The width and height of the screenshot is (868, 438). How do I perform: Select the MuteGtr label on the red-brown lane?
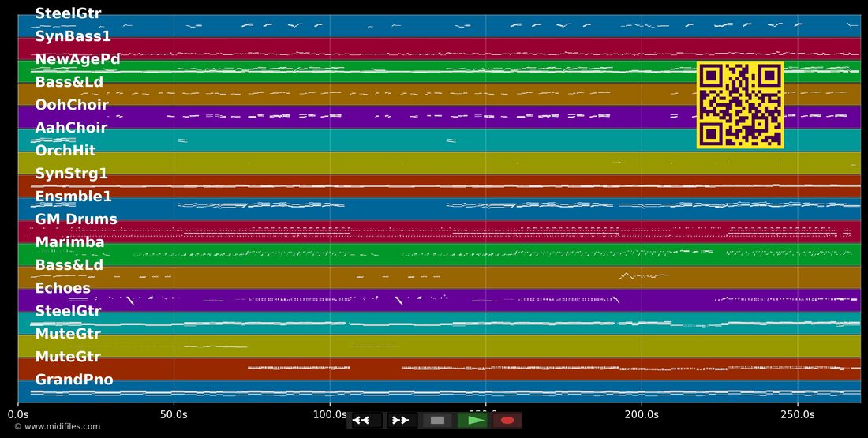(68, 357)
